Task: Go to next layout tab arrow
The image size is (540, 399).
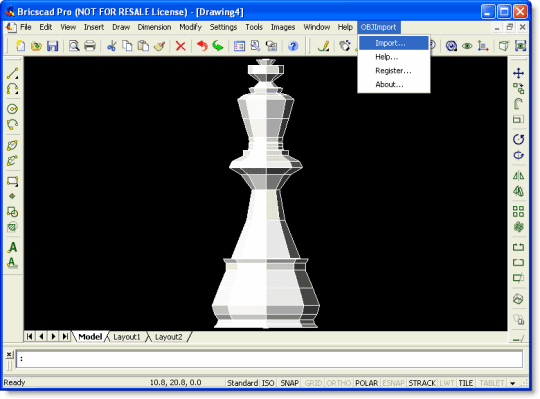Action: point(53,336)
